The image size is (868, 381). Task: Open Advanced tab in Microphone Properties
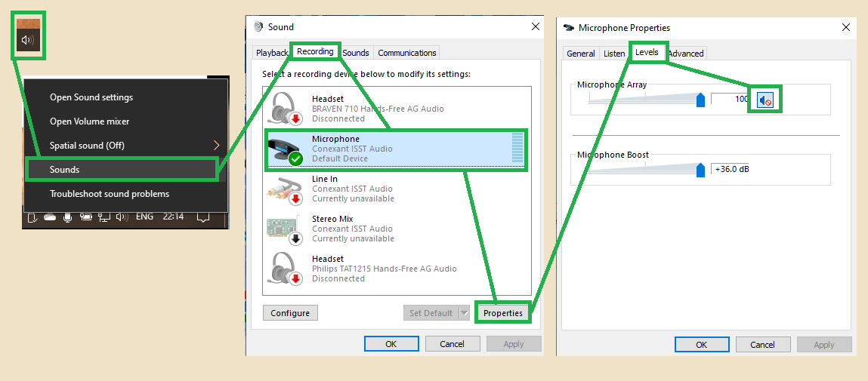coord(685,53)
